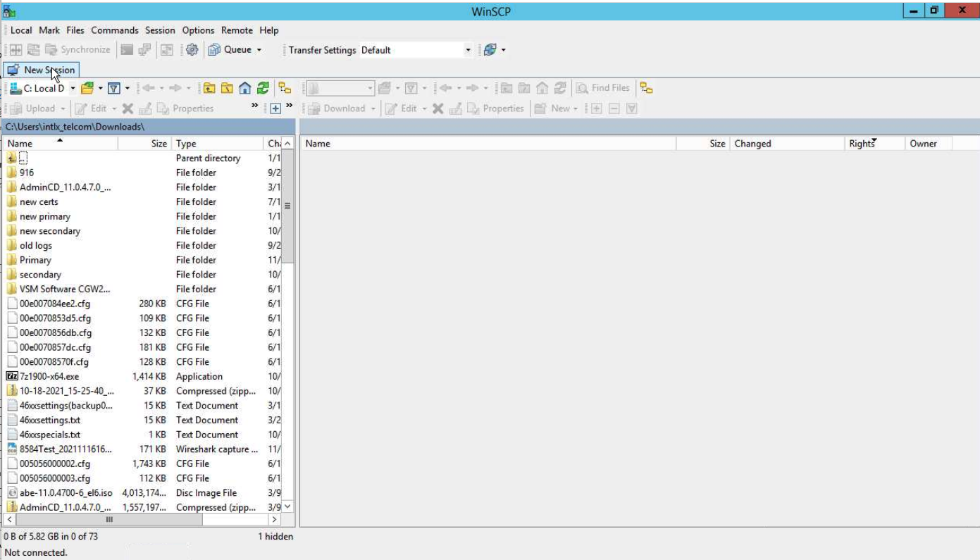This screenshot has width=980, height=560.
Task: Click the remote panel refresh icon
Action: [x=560, y=88]
